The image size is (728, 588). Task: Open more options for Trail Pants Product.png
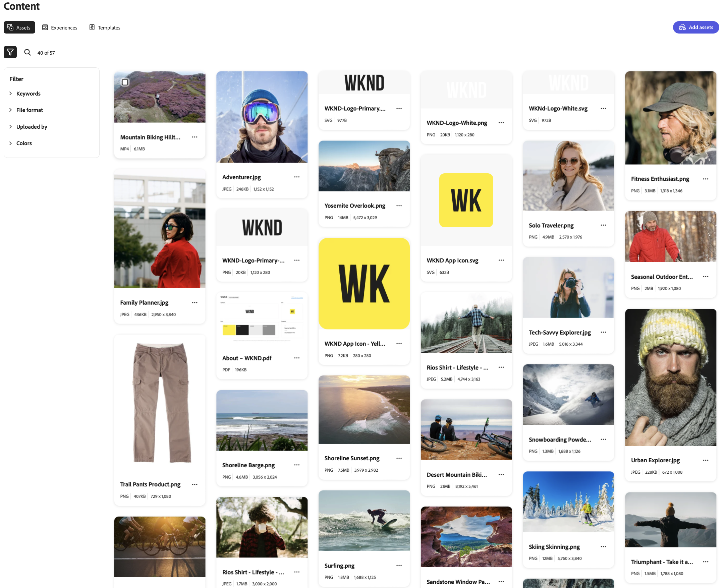194,484
